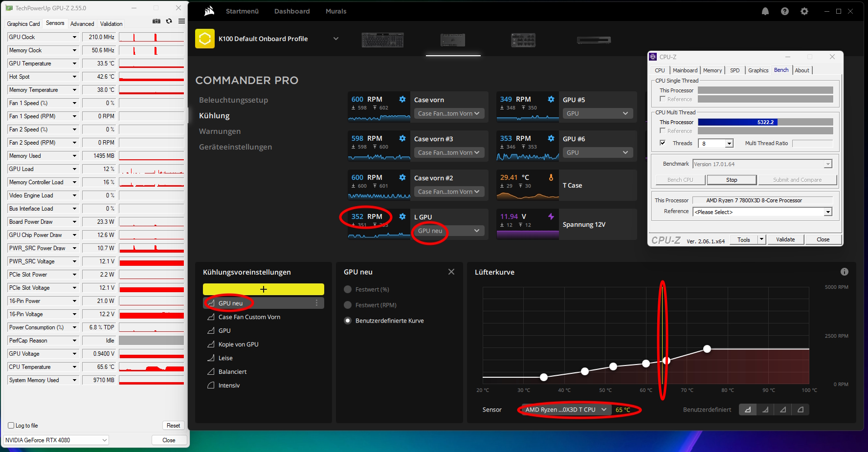The height and width of the screenshot is (452, 868).
Task: Toggle Multi Thread Reference checkbox in CPU-Z
Action: click(x=663, y=131)
